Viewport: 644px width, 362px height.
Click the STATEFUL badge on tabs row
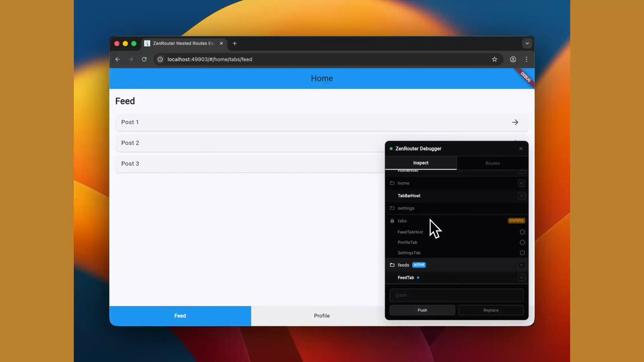[516, 221]
